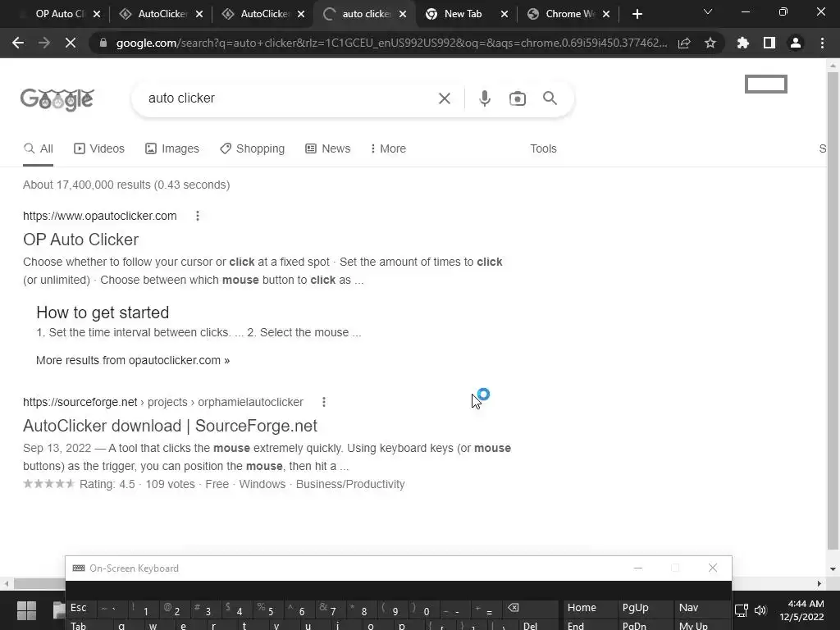
Task: Click the forward navigation arrow
Action: tap(44, 43)
